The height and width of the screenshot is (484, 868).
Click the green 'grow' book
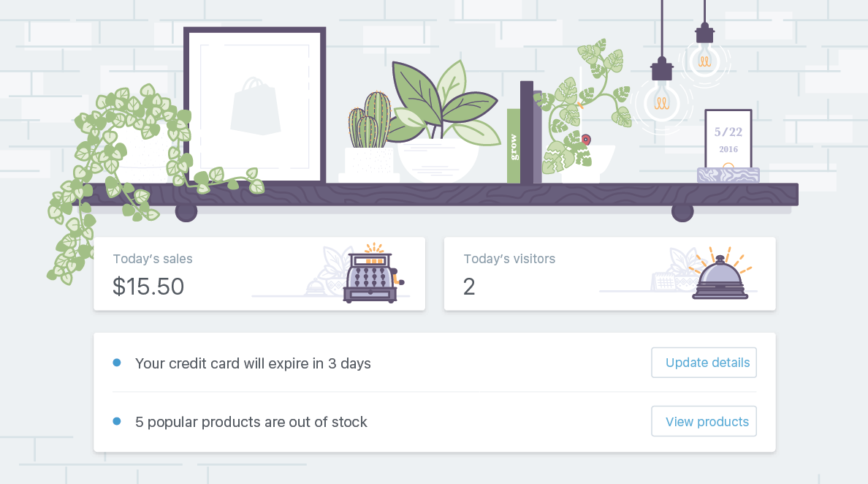pyautogui.click(x=513, y=146)
